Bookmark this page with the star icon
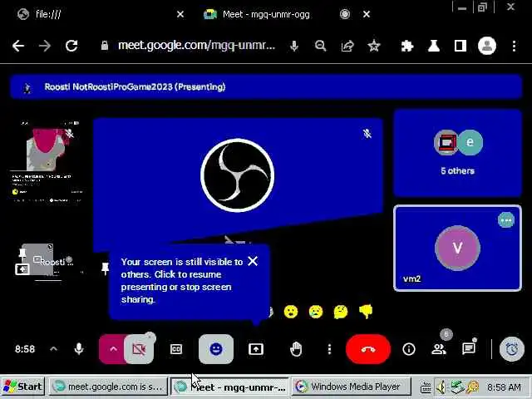Image resolution: width=532 pixels, height=399 pixels. tap(374, 46)
